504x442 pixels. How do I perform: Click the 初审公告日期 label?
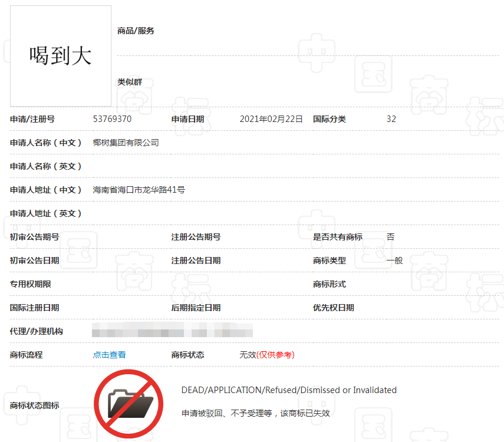pyautogui.click(x=34, y=260)
